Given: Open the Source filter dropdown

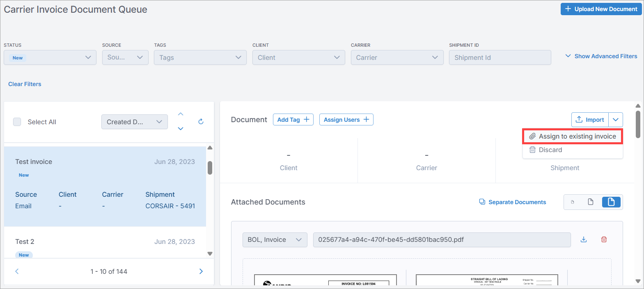Looking at the screenshot, I should point(125,57).
